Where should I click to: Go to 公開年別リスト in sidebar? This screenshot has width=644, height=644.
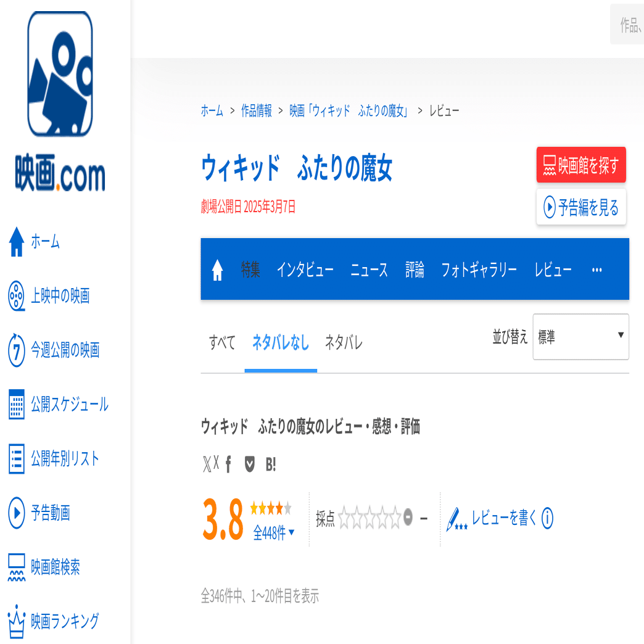click(x=65, y=458)
